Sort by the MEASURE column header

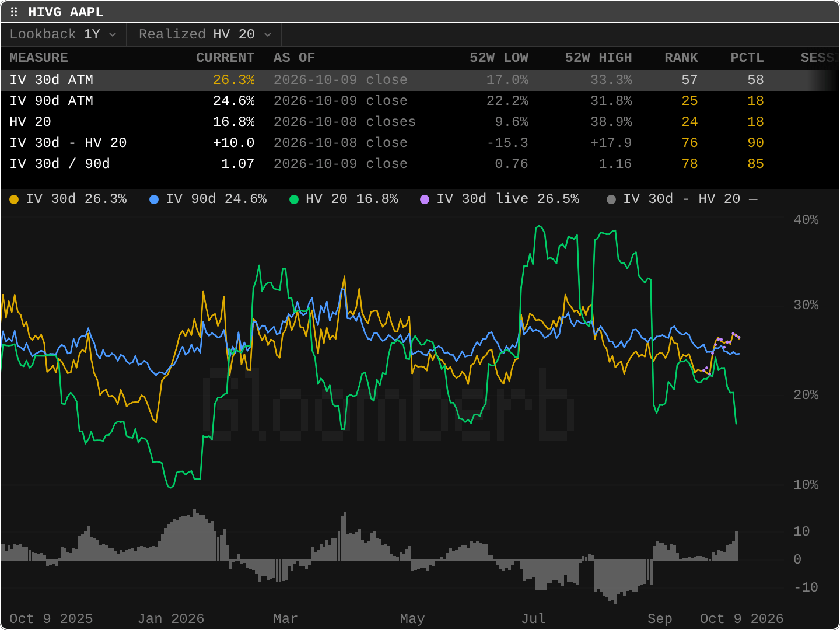click(x=38, y=58)
